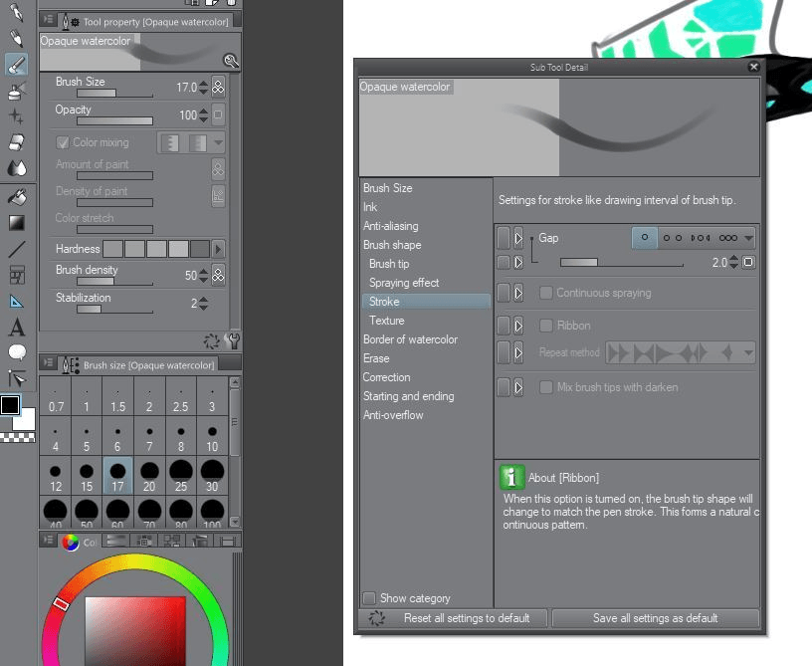
Task: Enable the Continuous spraying checkbox
Action: point(545,293)
